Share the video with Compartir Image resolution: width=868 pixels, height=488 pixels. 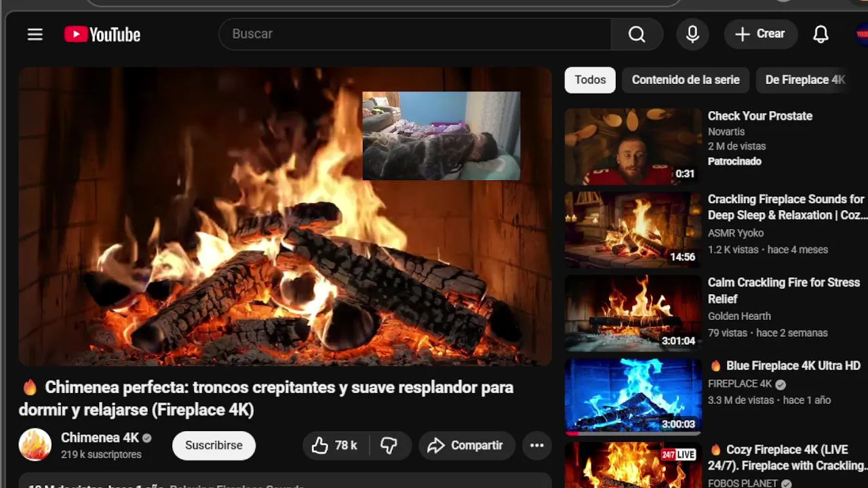[x=467, y=445]
